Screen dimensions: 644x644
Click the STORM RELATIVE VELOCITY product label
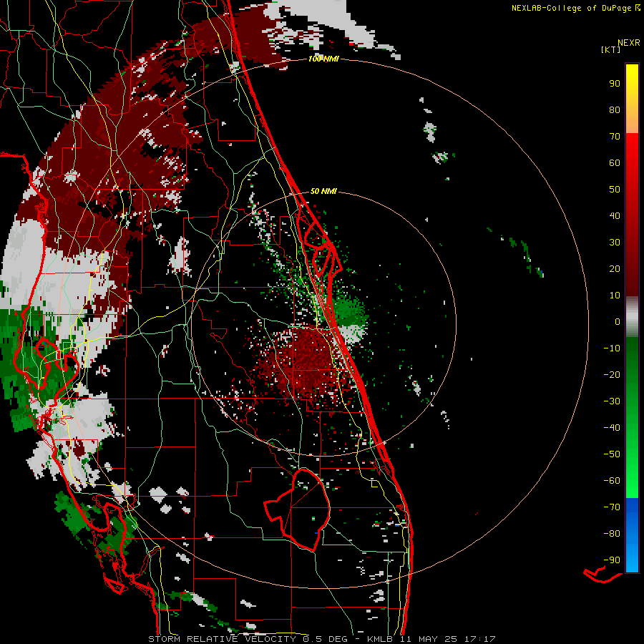(222, 639)
